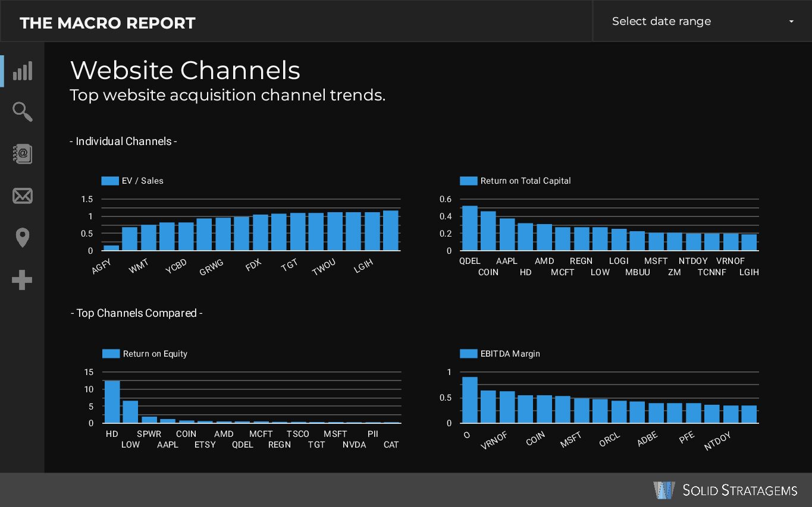Click THE MACRO REPORT title
The width and height of the screenshot is (812, 507).
(x=108, y=23)
